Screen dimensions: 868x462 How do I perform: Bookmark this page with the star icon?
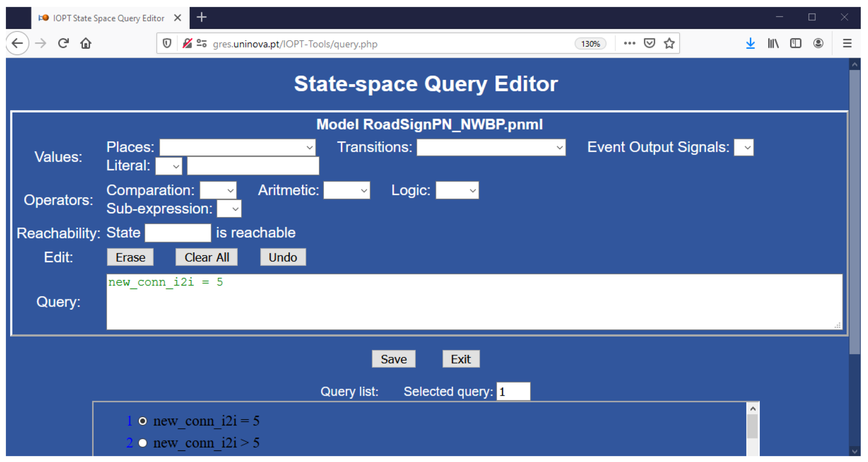669,44
